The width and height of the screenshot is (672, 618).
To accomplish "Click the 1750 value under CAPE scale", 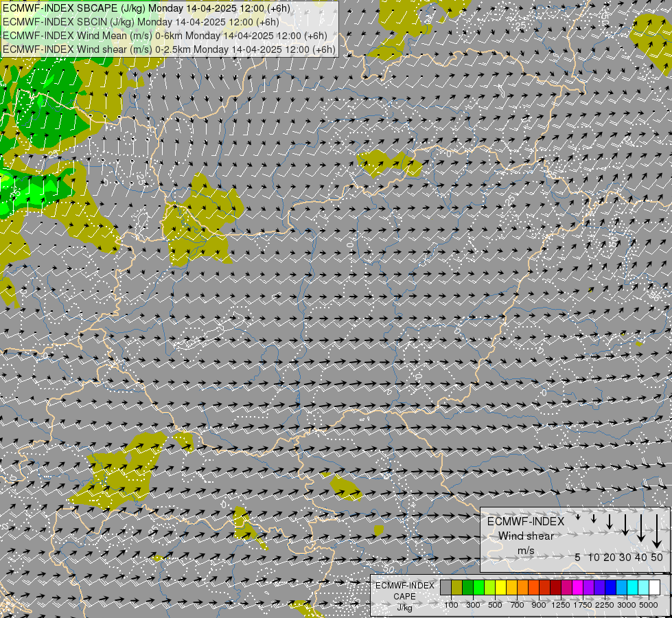I will [583, 605].
